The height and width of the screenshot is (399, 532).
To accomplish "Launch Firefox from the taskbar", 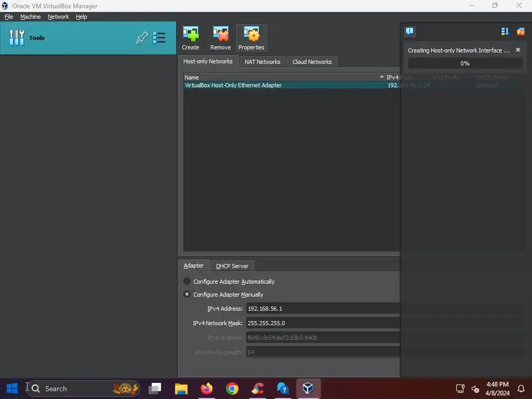I will click(207, 388).
